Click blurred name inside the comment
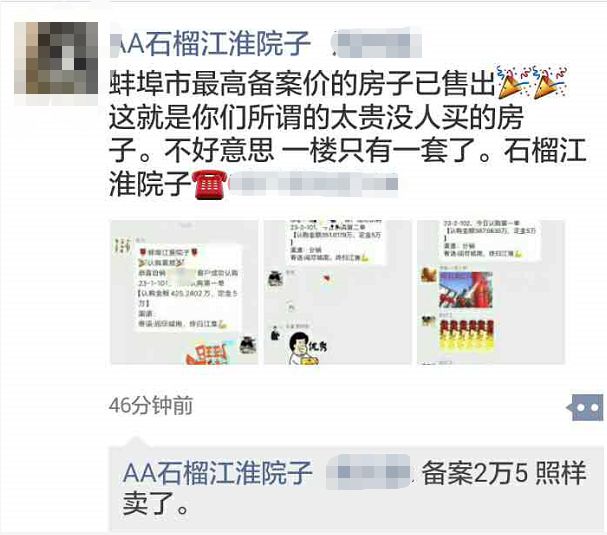Viewport: 607px width, 535px height. pyautogui.click(x=368, y=472)
